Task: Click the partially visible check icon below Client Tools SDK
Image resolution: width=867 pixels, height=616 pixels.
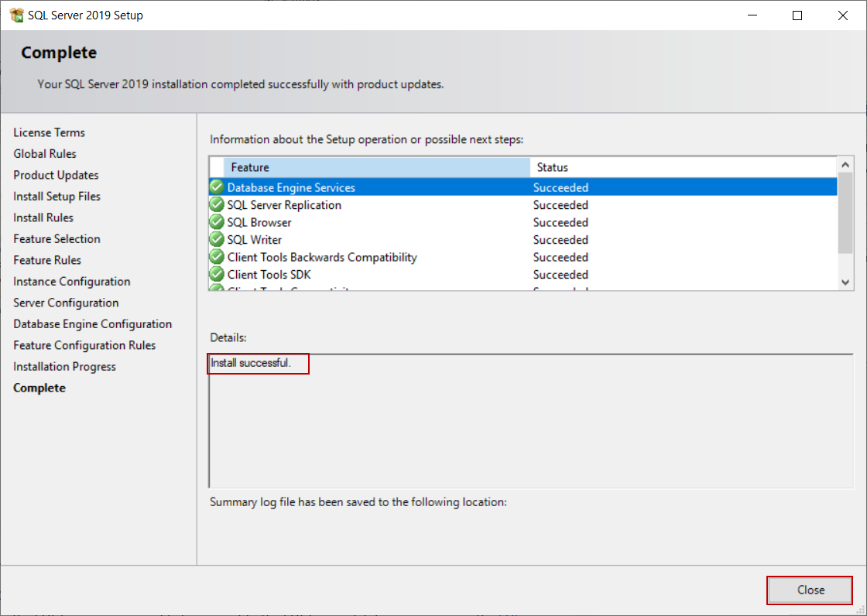Action: point(216,288)
